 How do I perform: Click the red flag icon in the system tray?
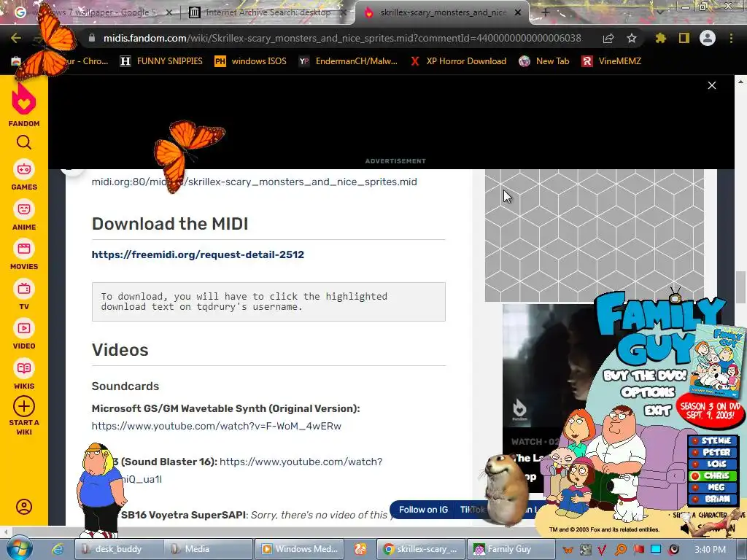coord(638,550)
